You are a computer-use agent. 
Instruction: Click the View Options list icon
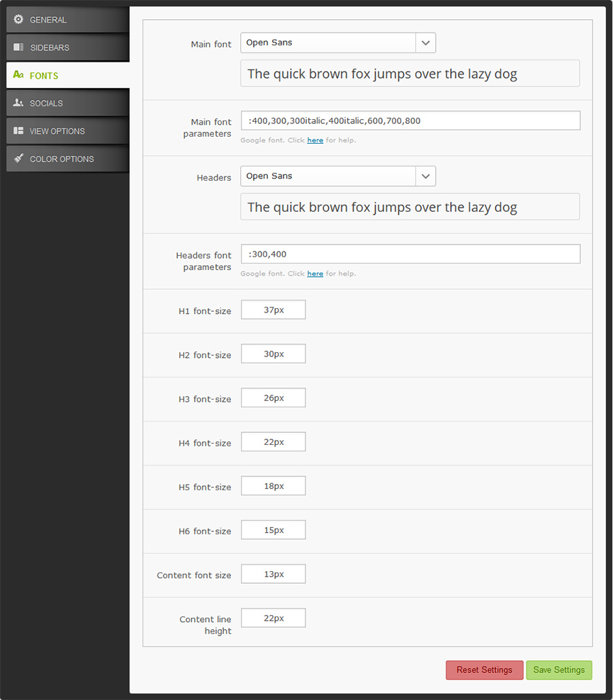(18, 130)
